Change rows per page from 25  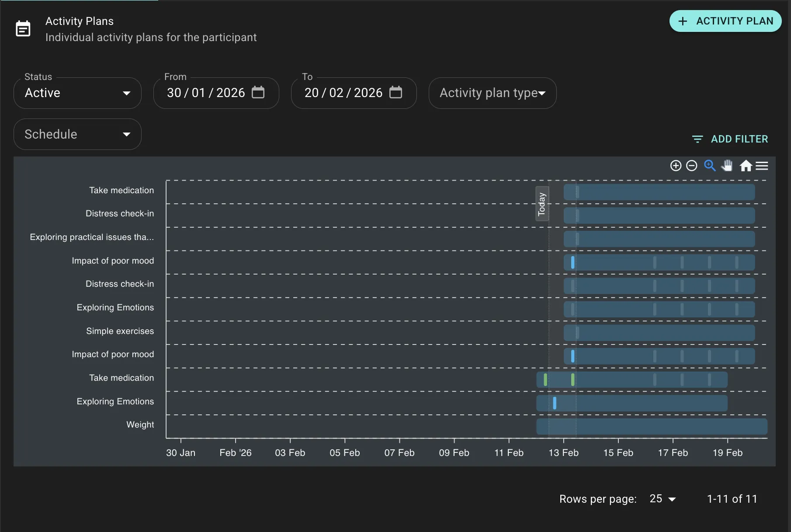click(x=662, y=499)
